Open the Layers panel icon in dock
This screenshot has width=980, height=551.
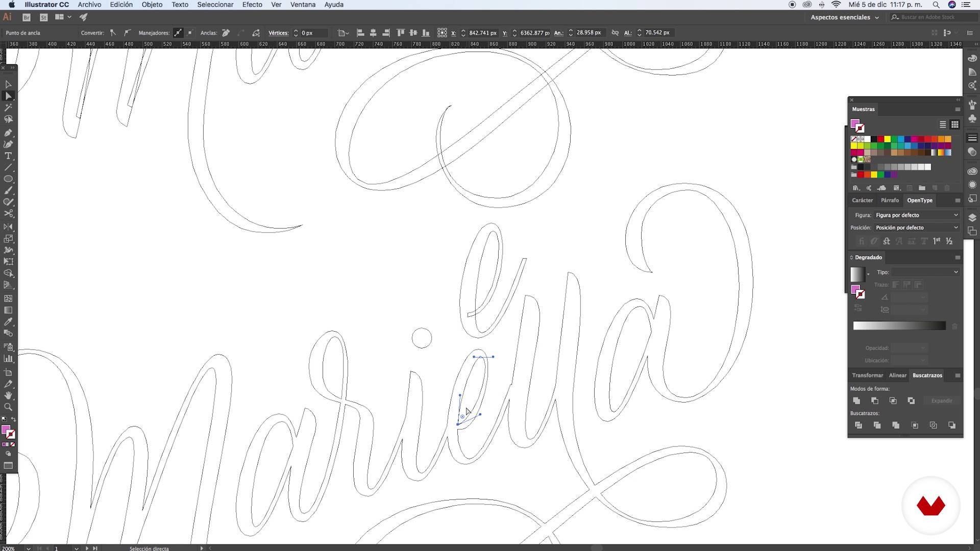point(972,218)
